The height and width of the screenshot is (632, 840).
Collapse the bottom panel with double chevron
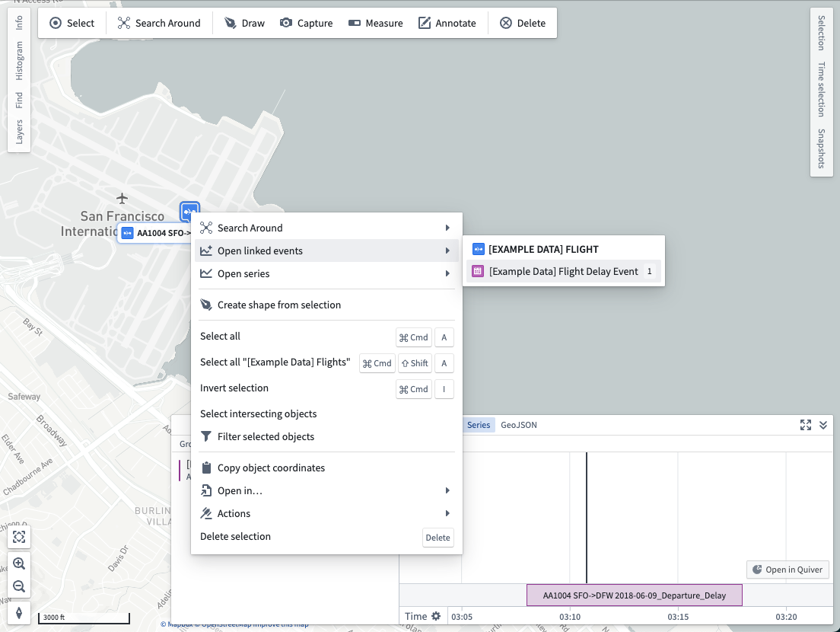[x=823, y=425]
